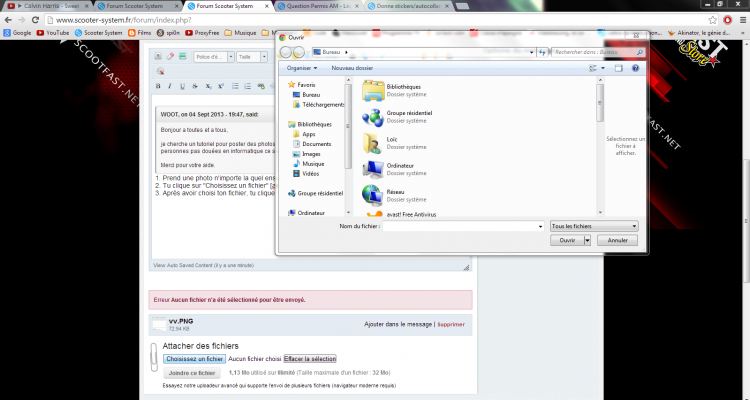Click the help question mark icon in dialog

[x=635, y=68]
